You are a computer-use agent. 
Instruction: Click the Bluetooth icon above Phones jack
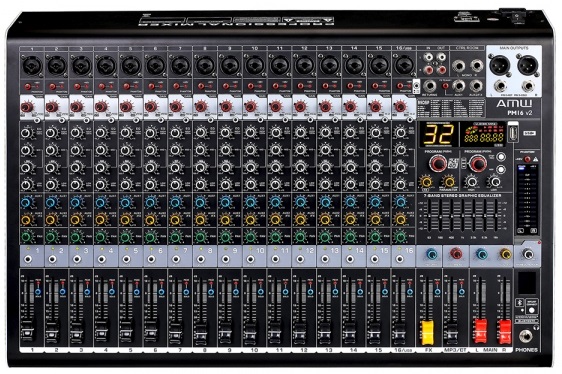(519, 302)
